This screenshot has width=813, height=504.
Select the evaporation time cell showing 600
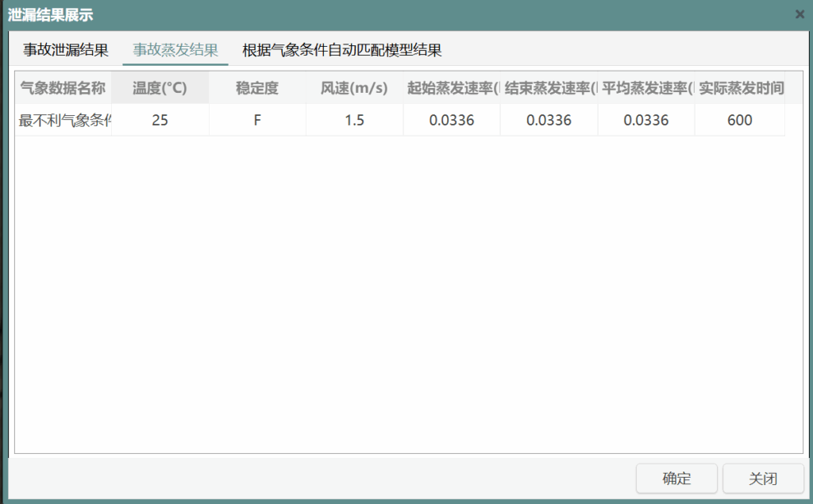[x=739, y=121]
